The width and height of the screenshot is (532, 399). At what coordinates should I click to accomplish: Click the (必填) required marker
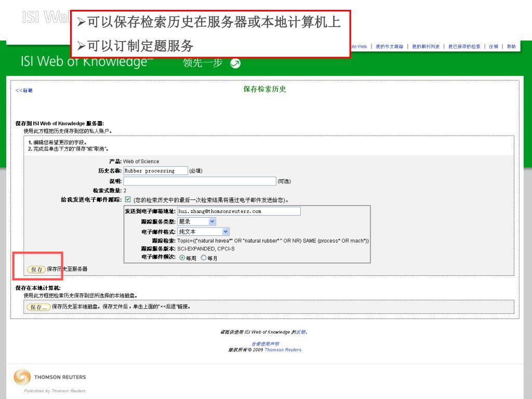pos(196,170)
